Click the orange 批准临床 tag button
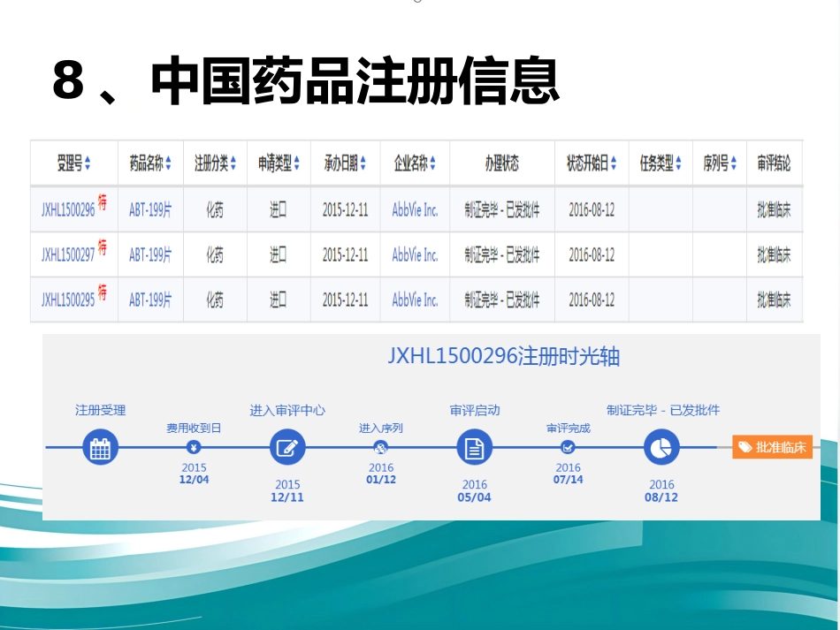The width and height of the screenshot is (840, 630). point(773,447)
